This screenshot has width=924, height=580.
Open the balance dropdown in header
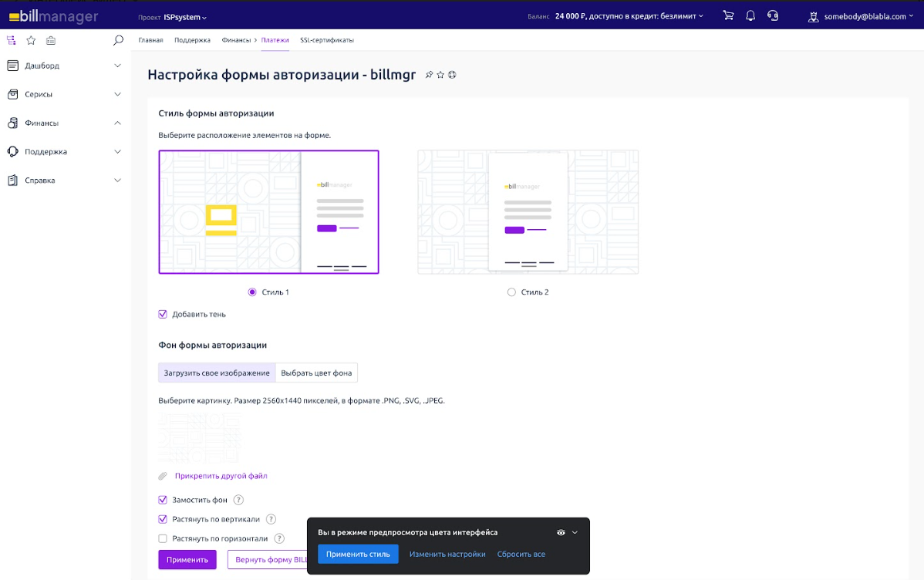coord(629,16)
